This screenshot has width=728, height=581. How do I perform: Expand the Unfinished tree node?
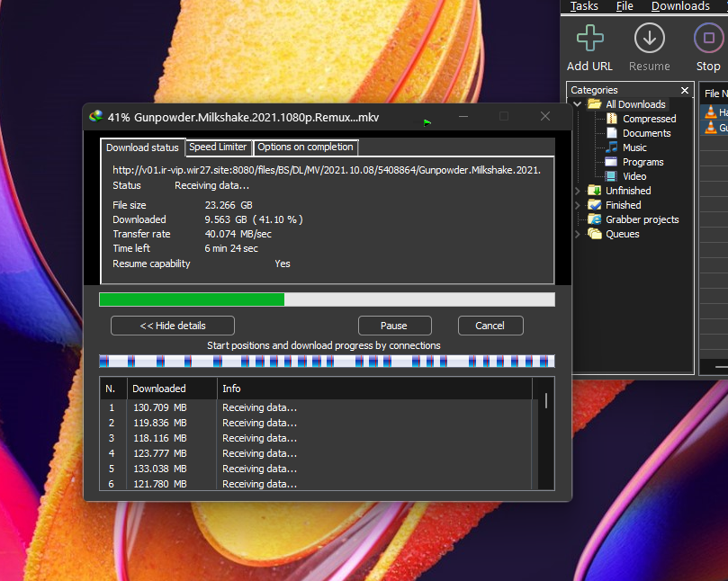[x=578, y=191]
